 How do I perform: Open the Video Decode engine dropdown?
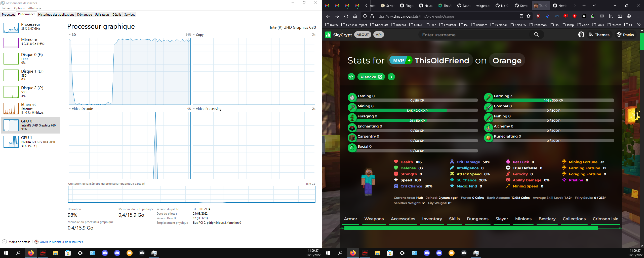pos(70,109)
